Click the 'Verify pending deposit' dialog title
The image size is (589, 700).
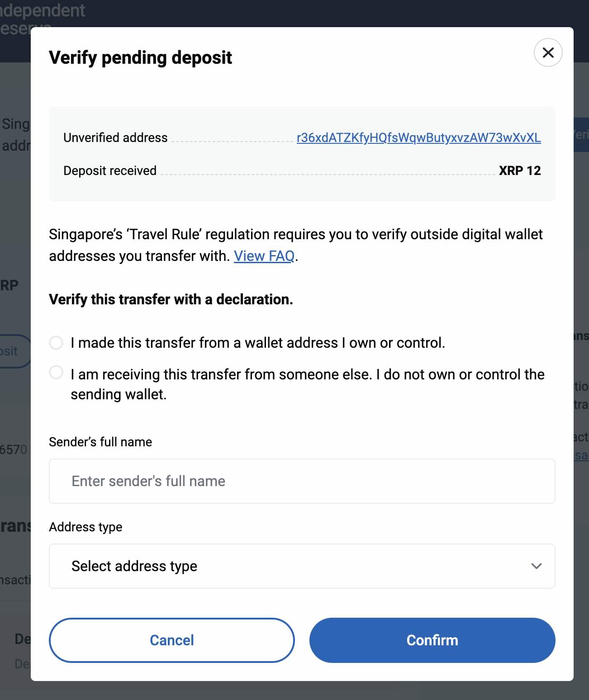(x=140, y=58)
